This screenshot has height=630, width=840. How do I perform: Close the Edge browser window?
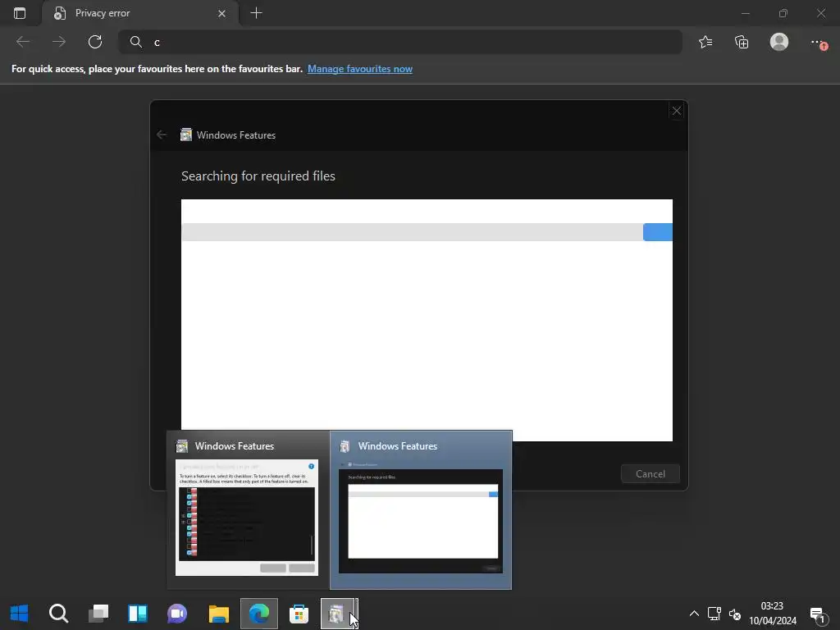(x=820, y=13)
